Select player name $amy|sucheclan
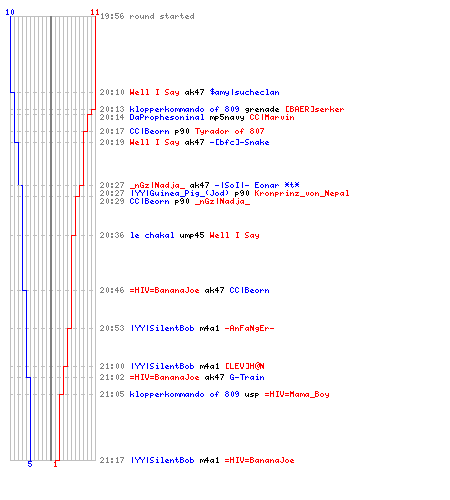 pyautogui.click(x=244, y=92)
